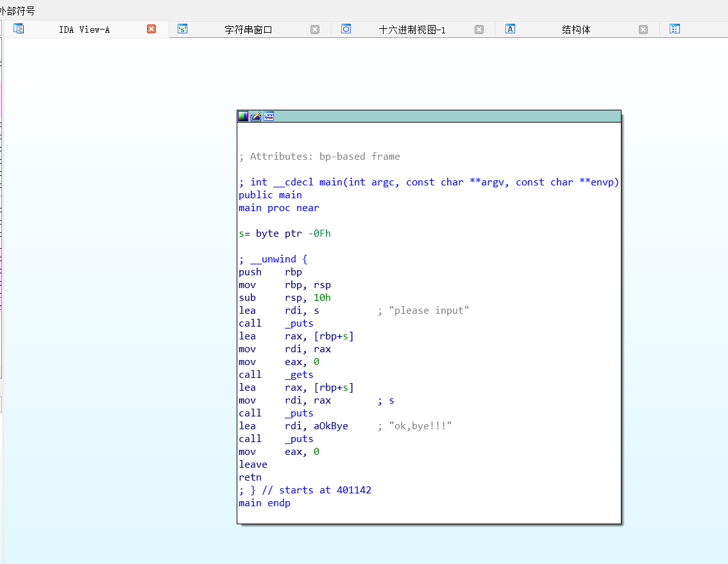Click the '; __unwind {' line
The height and width of the screenshot is (564, 728).
273,259
